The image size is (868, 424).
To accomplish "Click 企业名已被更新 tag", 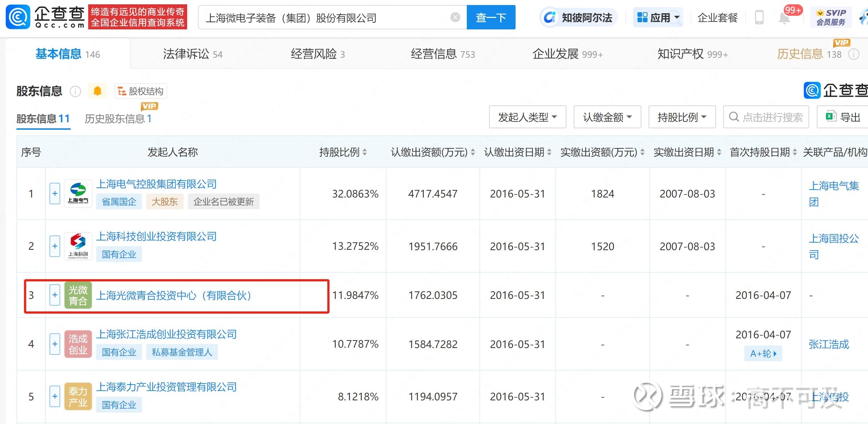I will coord(224,201).
